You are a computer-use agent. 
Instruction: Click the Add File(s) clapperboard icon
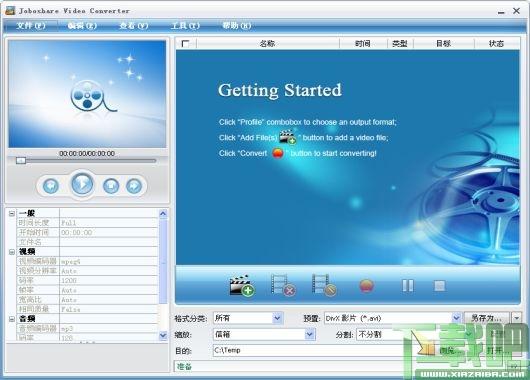tap(242, 286)
